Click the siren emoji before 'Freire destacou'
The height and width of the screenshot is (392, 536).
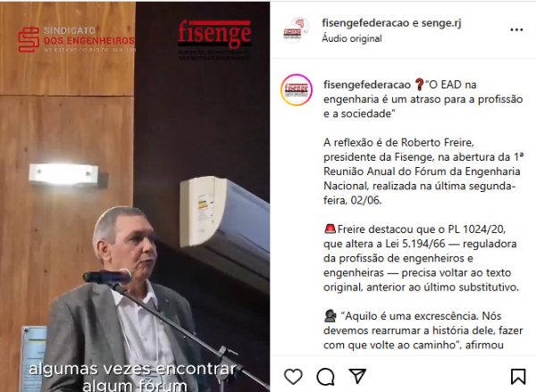click(330, 229)
